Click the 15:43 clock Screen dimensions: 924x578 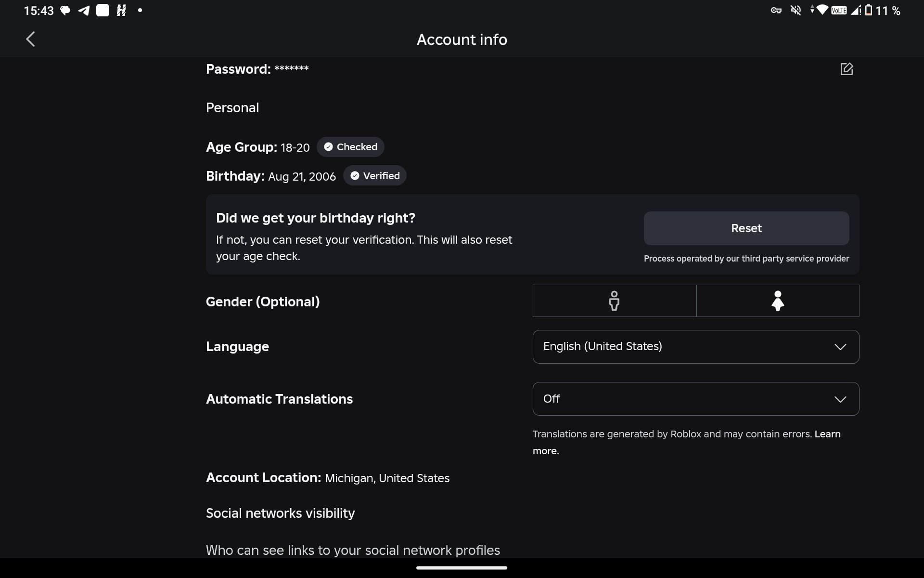(38, 11)
